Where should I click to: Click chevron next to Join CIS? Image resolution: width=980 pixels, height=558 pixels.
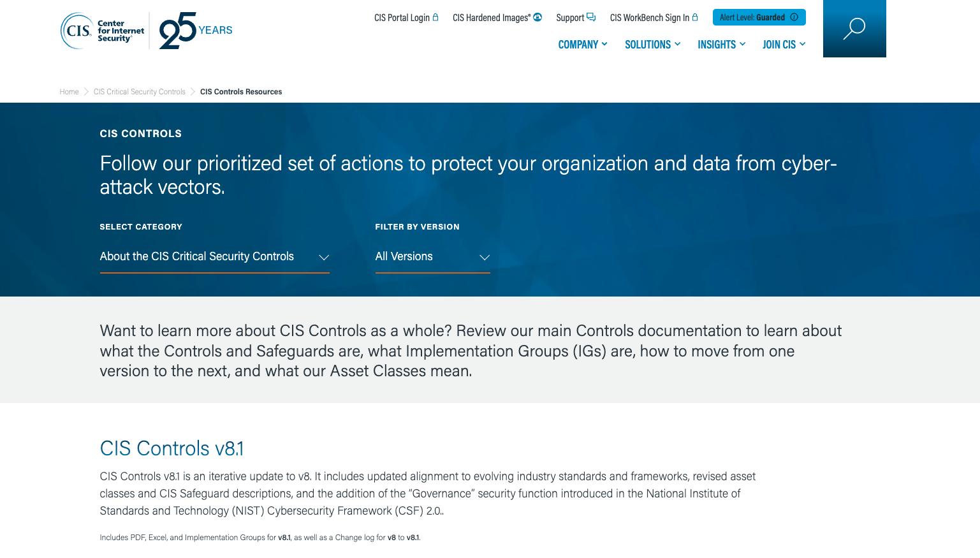coord(802,44)
